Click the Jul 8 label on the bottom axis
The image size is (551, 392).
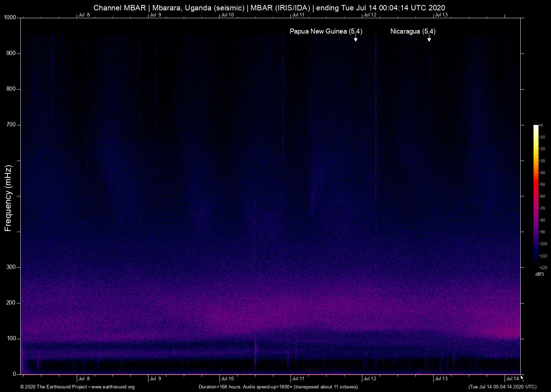pos(84,379)
